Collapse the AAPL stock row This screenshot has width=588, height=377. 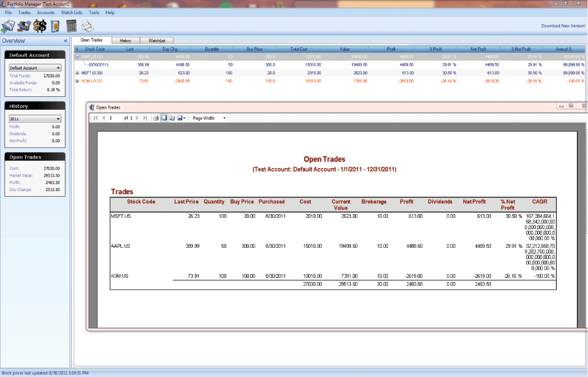click(77, 57)
